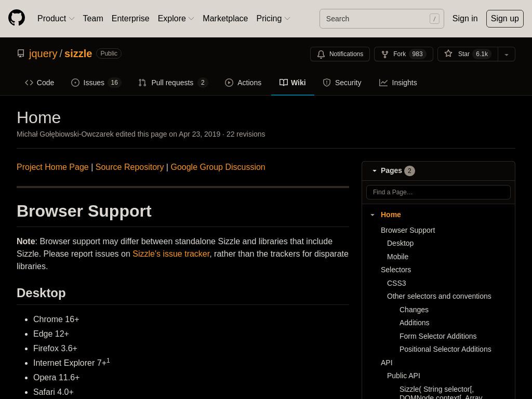Jump to Other selectors and conventions
This screenshot has height=399, width=532.
439,296
